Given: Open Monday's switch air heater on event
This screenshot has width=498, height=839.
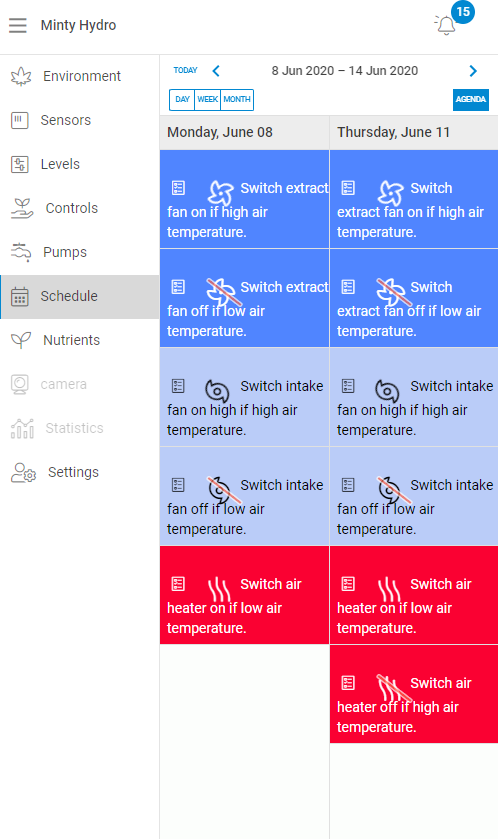Looking at the screenshot, I should tap(244, 595).
